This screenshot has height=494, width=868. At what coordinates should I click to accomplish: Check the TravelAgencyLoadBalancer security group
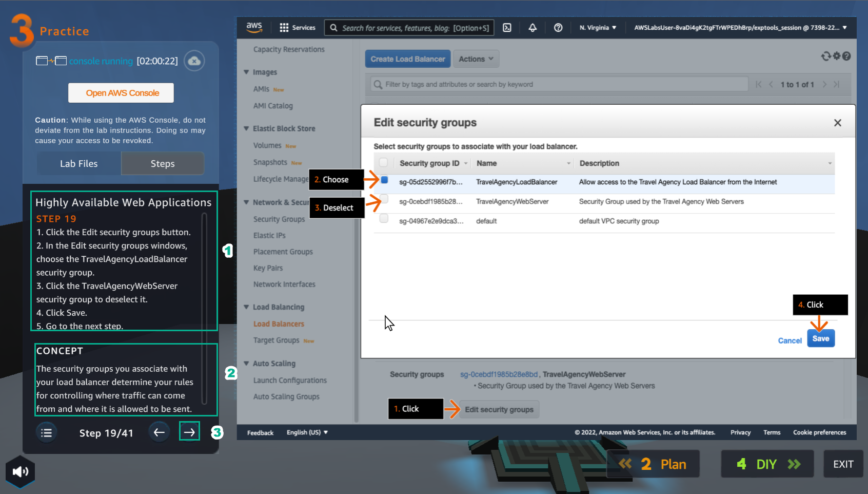click(384, 180)
